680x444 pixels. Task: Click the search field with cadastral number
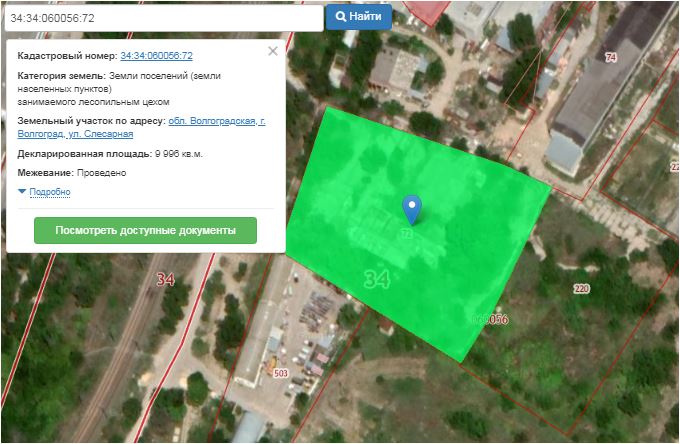[163, 18]
